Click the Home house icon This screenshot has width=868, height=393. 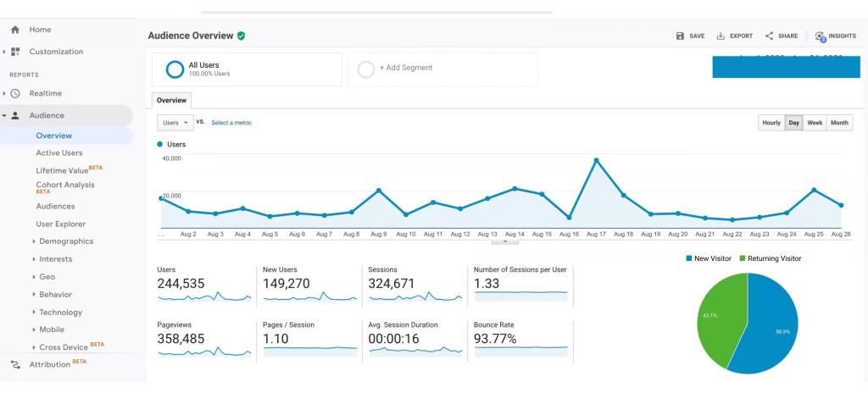15,30
